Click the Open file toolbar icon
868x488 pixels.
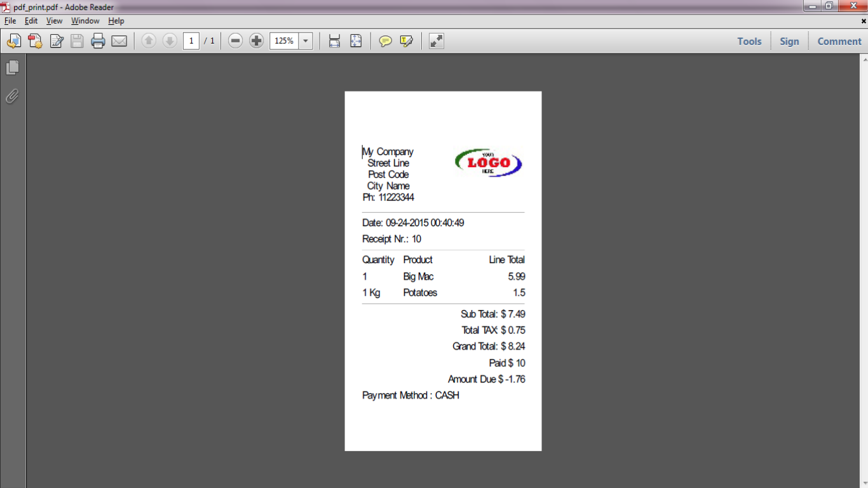14,41
